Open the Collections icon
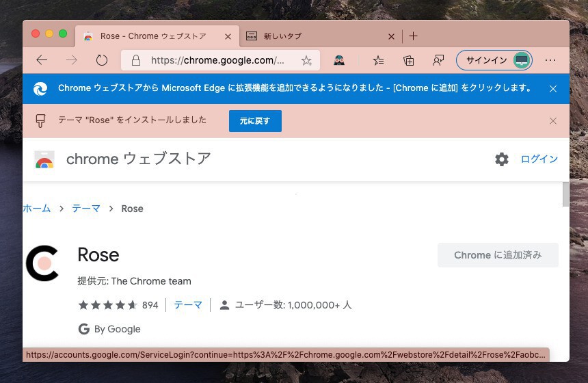Image resolution: width=588 pixels, height=383 pixels. pyautogui.click(x=408, y=60)
